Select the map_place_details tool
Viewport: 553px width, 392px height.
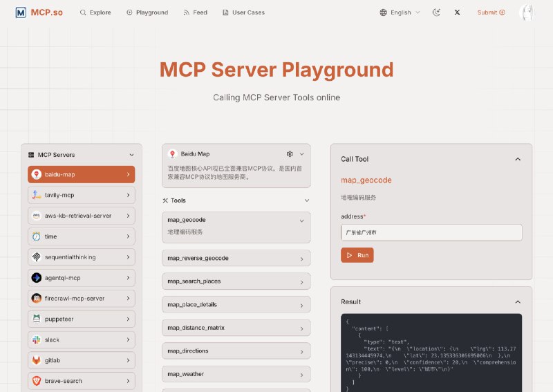(x=236, y=304)
